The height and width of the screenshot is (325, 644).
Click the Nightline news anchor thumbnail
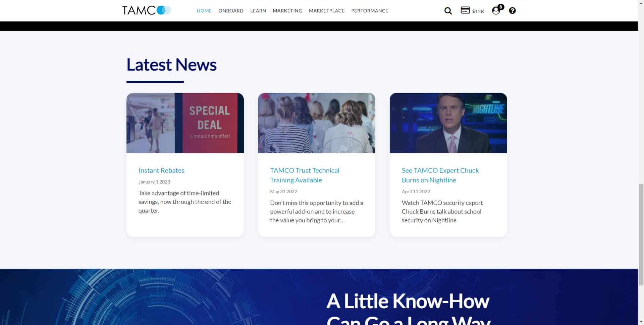click(x=448, y=123)
